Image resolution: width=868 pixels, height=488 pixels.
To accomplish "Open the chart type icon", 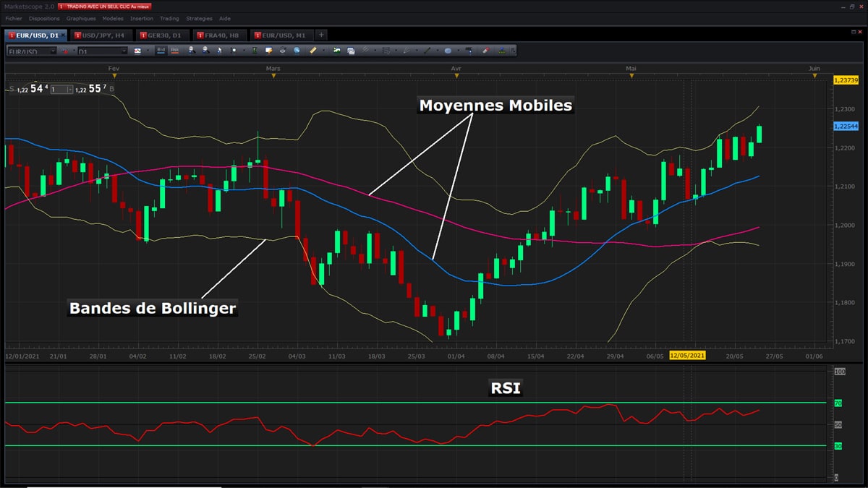I will pyautogui.click(x=137, y=51).
